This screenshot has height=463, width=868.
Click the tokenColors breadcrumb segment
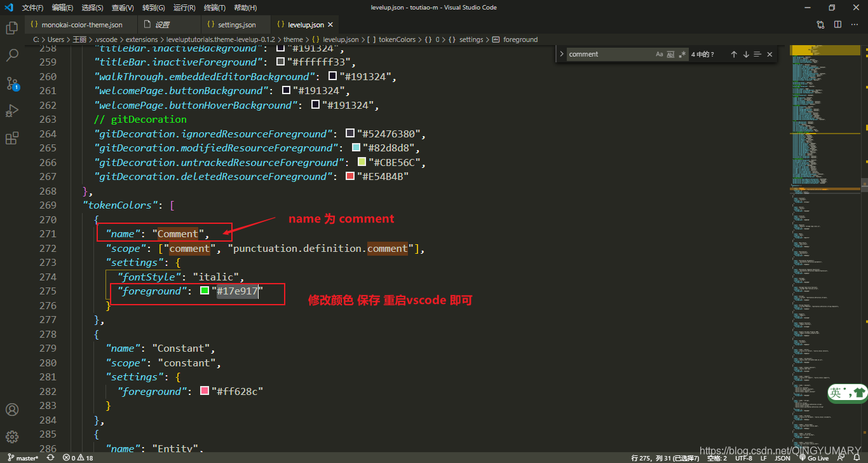click(x=397, y=39)
